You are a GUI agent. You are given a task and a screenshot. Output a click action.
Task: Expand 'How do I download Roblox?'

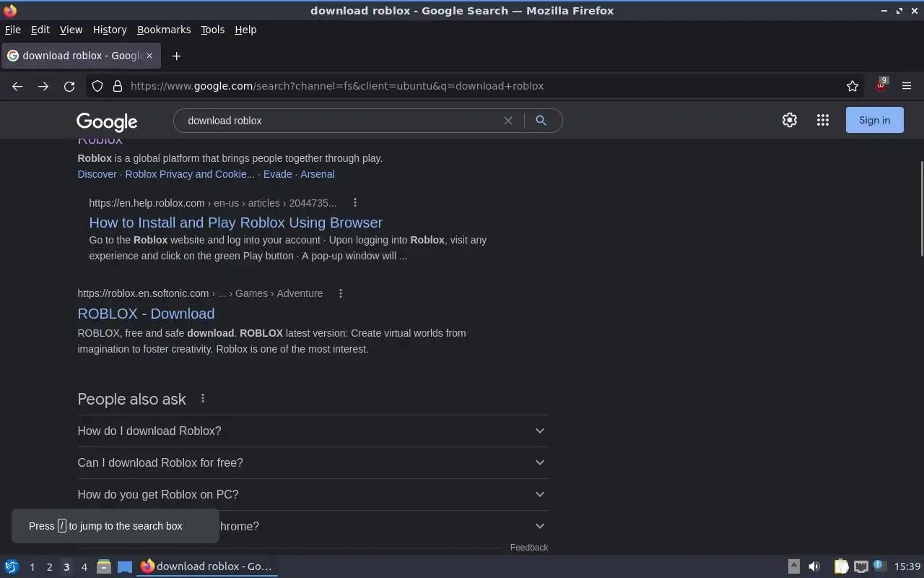[x=313, y=431]
